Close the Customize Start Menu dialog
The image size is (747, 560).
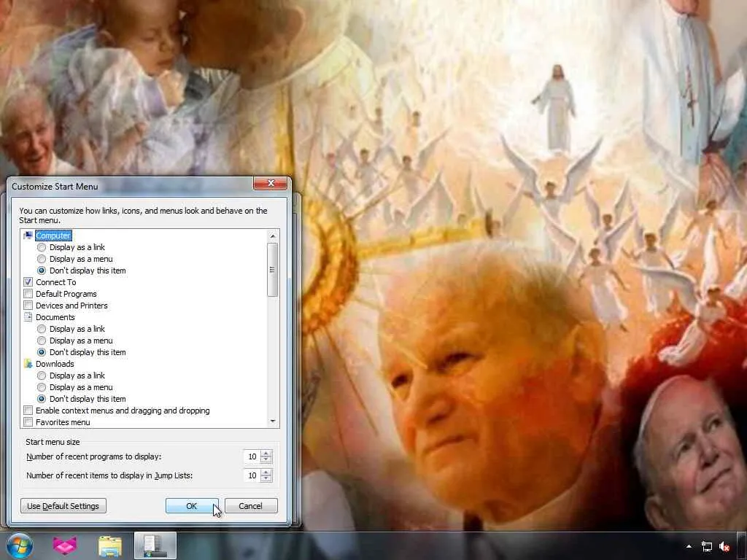[270, 183]
